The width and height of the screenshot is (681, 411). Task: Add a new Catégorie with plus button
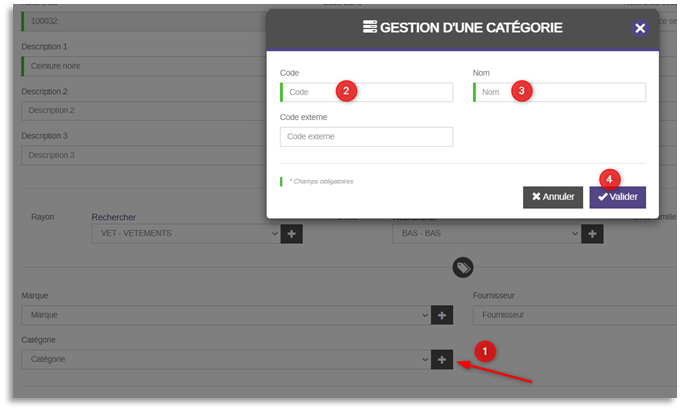[442, 359]
